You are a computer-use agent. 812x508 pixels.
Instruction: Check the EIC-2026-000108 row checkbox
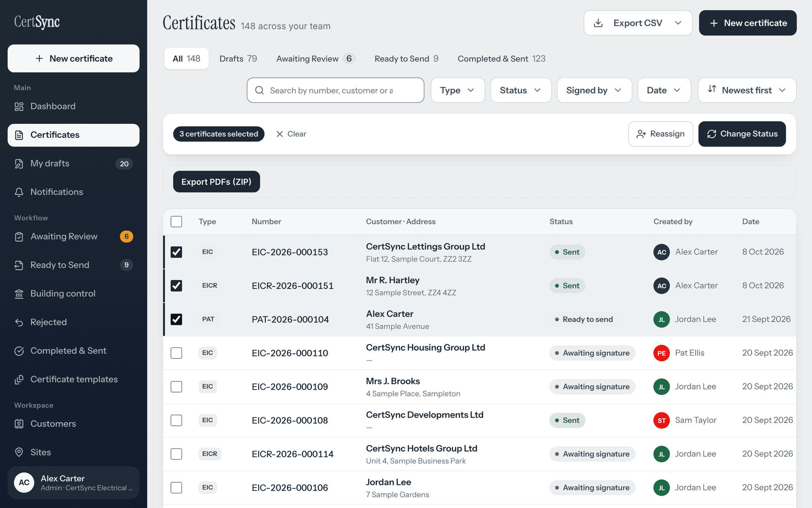pos(176,420)
